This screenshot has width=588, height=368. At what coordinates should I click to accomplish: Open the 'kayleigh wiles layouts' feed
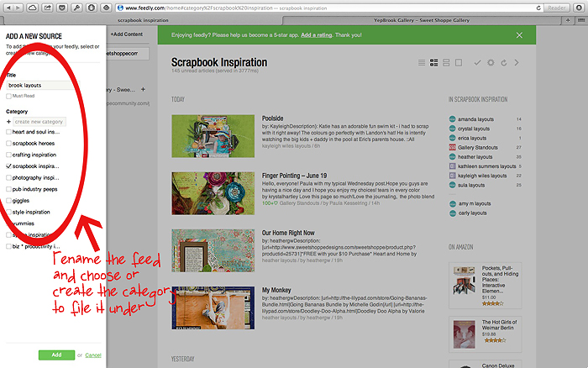click(x=482, y=176)
